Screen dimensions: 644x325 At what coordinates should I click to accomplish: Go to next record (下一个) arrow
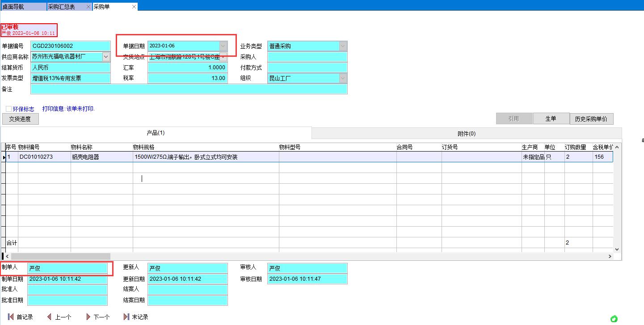[x=88, y=317]
